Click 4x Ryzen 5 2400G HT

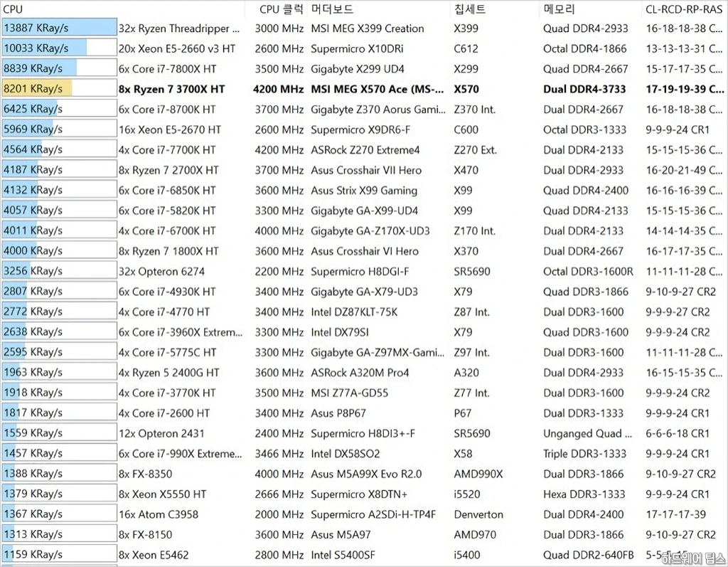click(169, 373)
